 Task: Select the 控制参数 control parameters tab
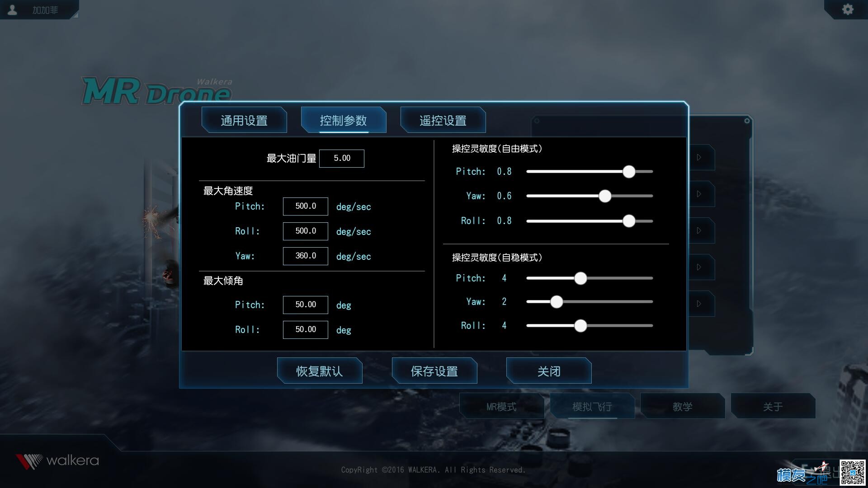click(343, 120)
